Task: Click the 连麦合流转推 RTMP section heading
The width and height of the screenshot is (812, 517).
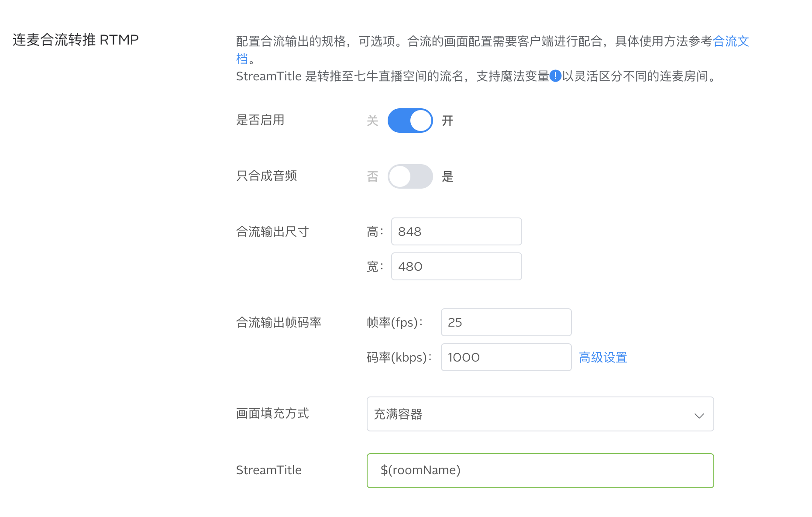Action: [x=76, y=40]
